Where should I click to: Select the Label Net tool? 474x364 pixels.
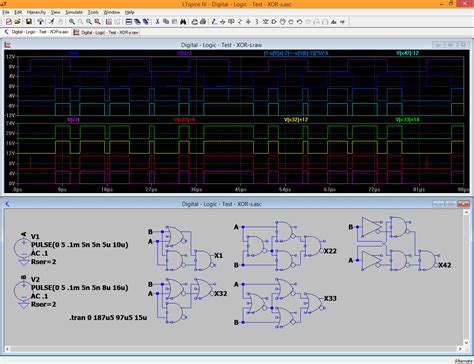231,22
